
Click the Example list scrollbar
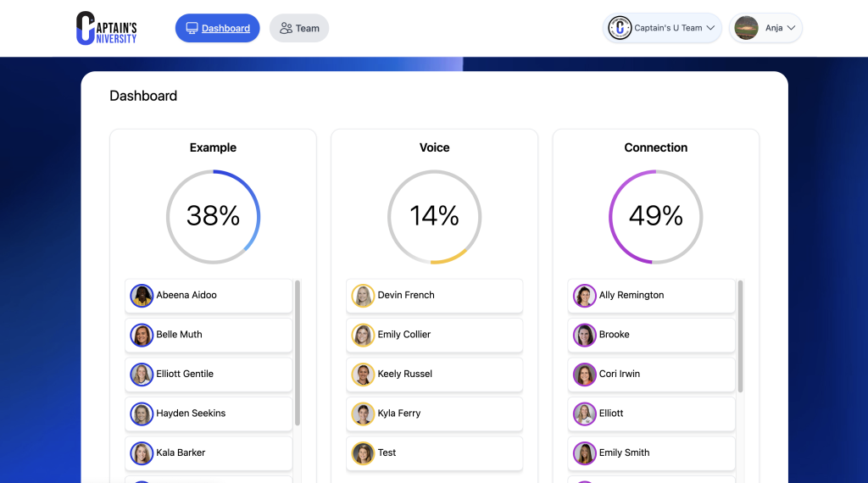point(297,353)
